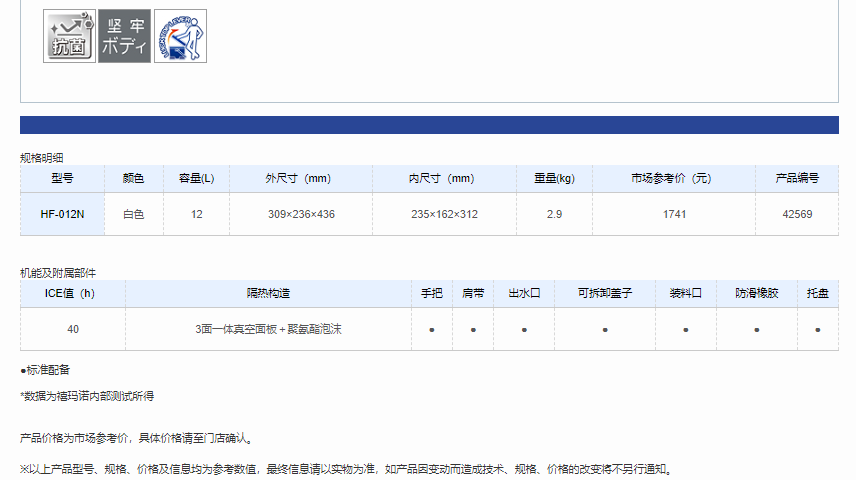
Task: Select the text 3面一体真空面板＋聚氨酯泡沫
Action: pyautogui.click(x=268, y=329)
